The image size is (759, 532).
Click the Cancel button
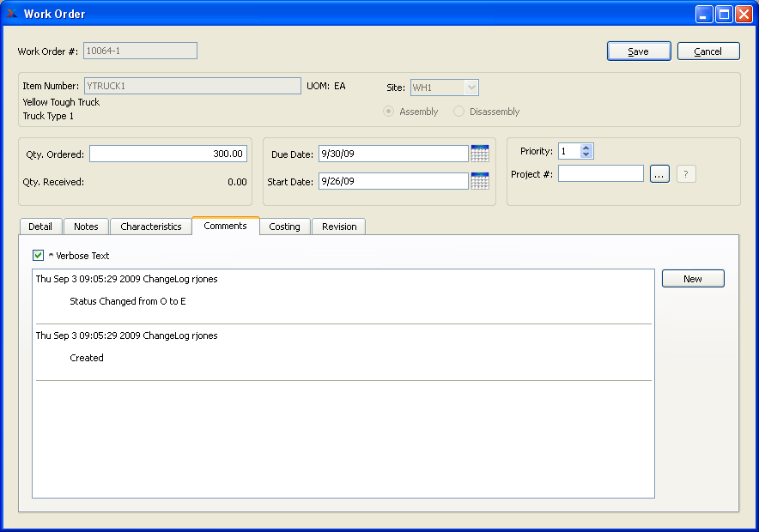708,51
